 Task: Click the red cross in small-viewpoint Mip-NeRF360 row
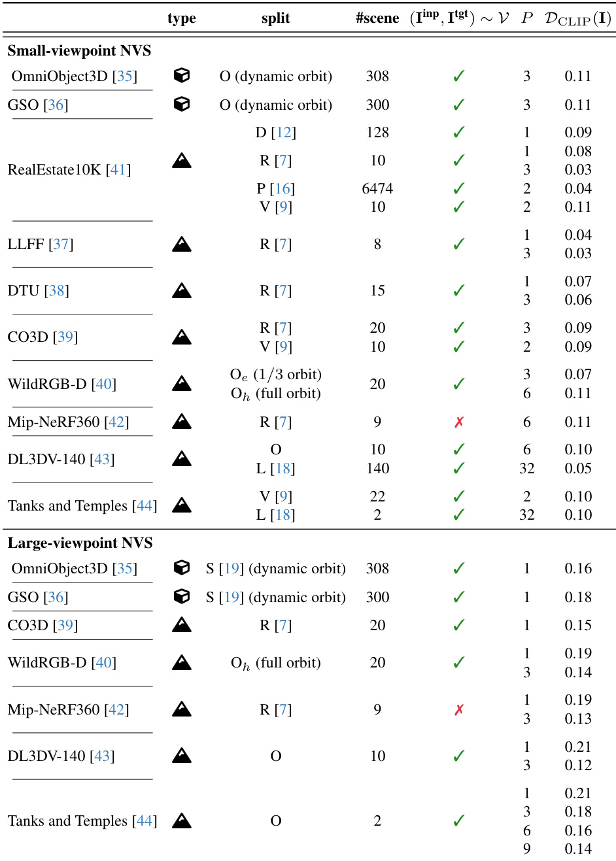click(459, 422)
